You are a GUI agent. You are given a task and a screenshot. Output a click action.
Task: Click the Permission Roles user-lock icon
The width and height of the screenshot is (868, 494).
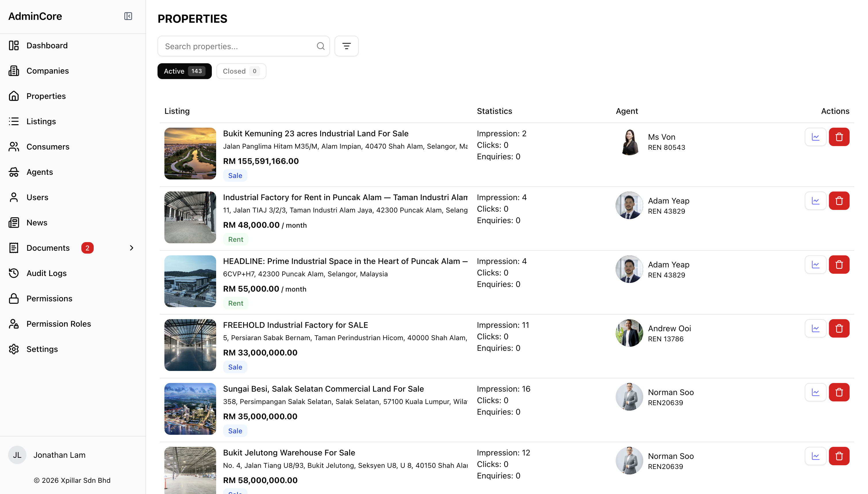(14, 324)
